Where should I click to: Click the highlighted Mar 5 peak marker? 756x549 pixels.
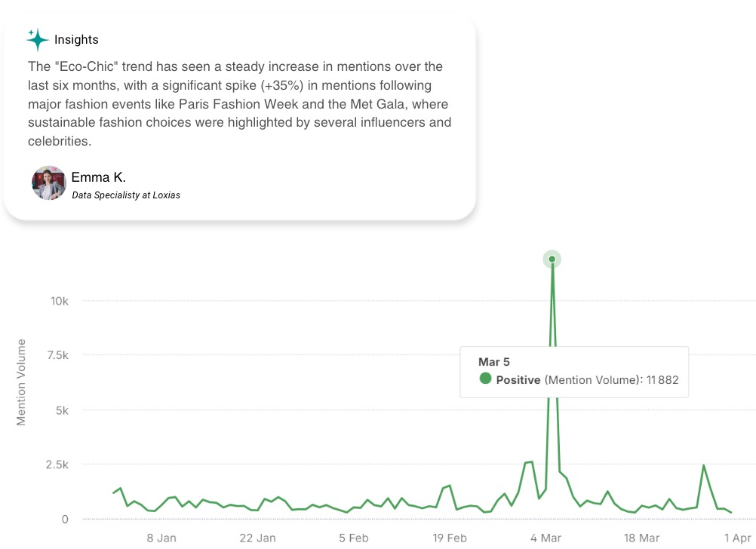(x=552, y=259)
